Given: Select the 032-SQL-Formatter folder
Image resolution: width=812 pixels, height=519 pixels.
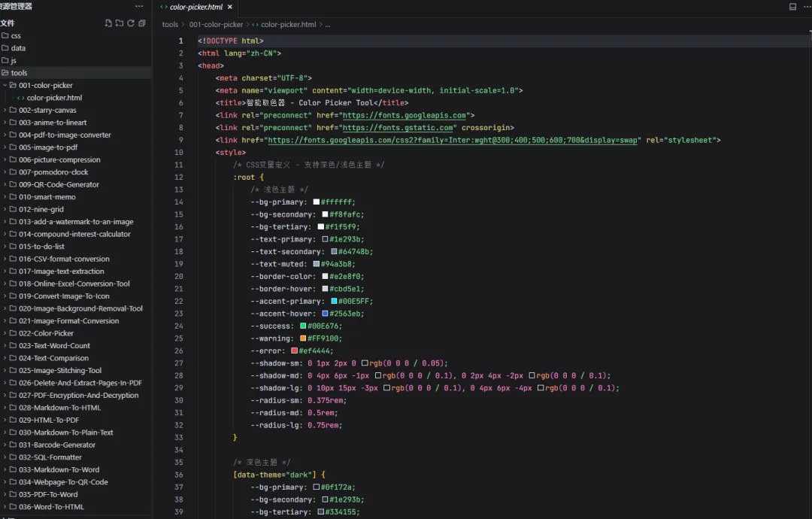Looking at the screenshot, I should (x=76, y=457).
